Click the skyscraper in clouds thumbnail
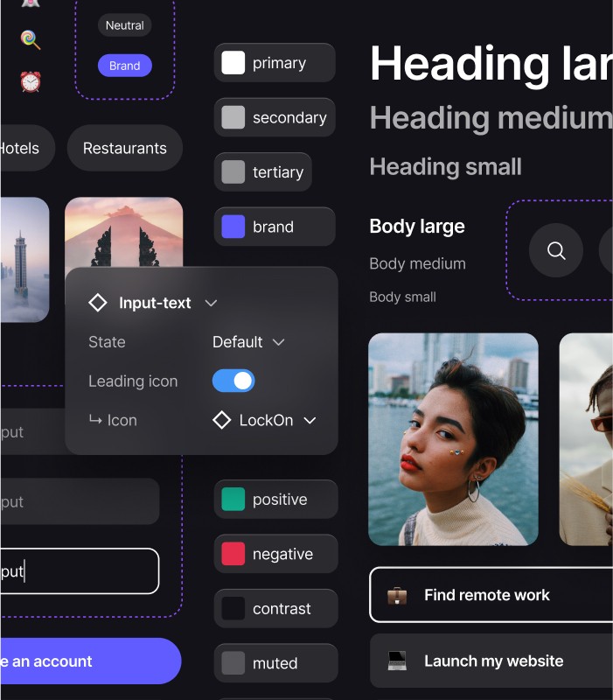613x700 pixels. coord(24,259)
